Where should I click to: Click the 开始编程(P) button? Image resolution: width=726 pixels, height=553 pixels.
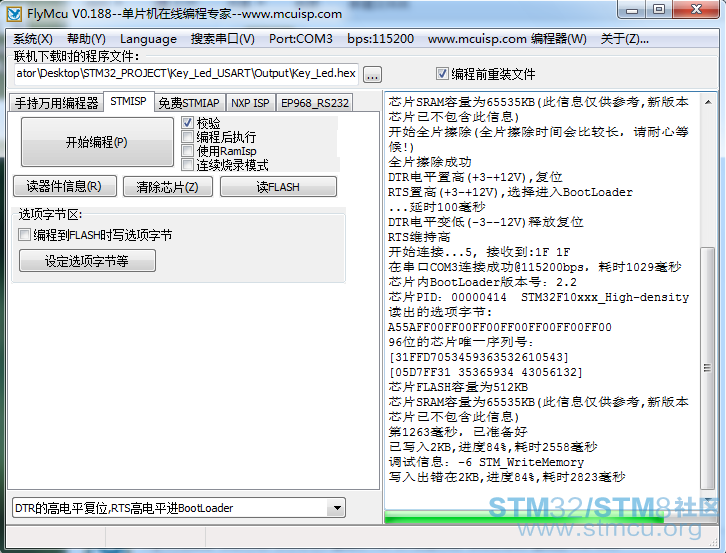pos(97,142)
